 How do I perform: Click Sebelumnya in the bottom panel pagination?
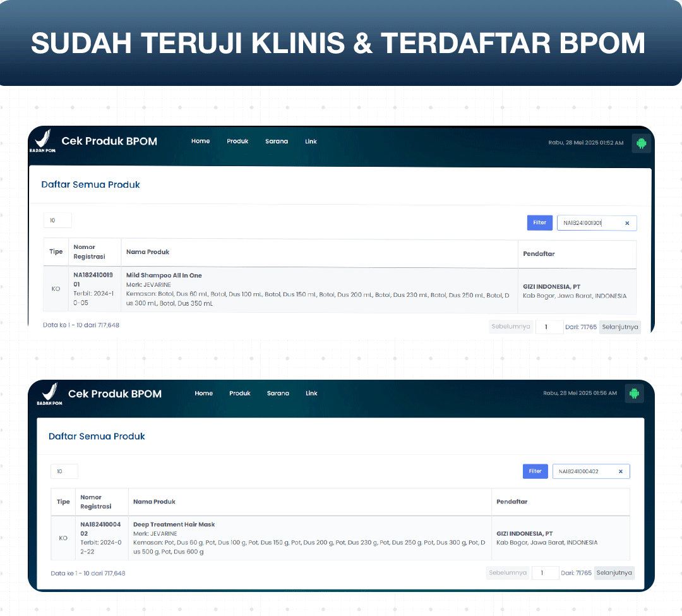[508, 573]
